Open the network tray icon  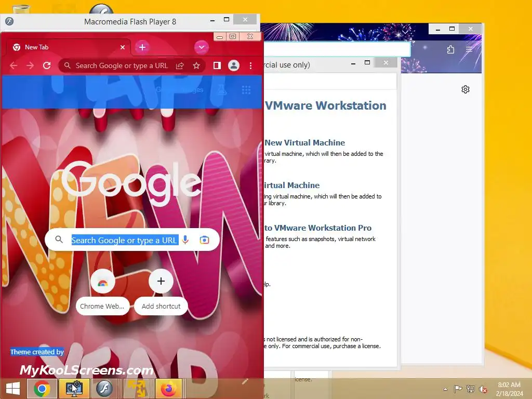pos(470,389)
